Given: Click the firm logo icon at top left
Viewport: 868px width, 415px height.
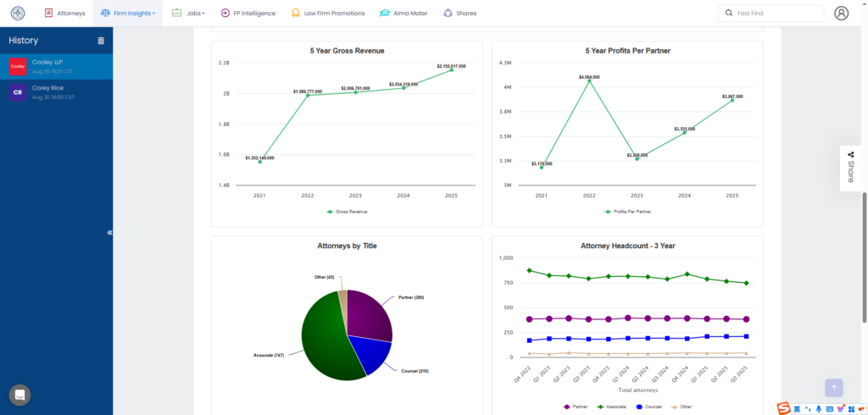Looking at the screenshot, I should click(x=18, y=14).
